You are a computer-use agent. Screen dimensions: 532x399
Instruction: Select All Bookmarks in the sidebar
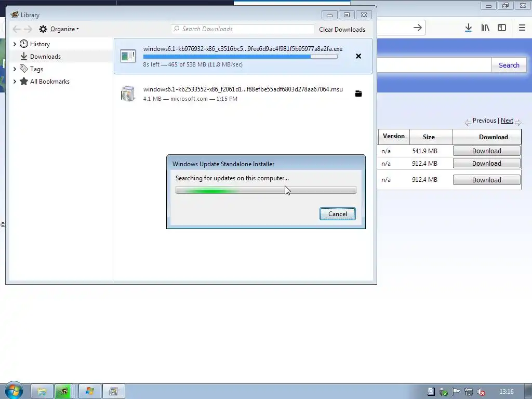pyautogui.click(x=49, y=82)
